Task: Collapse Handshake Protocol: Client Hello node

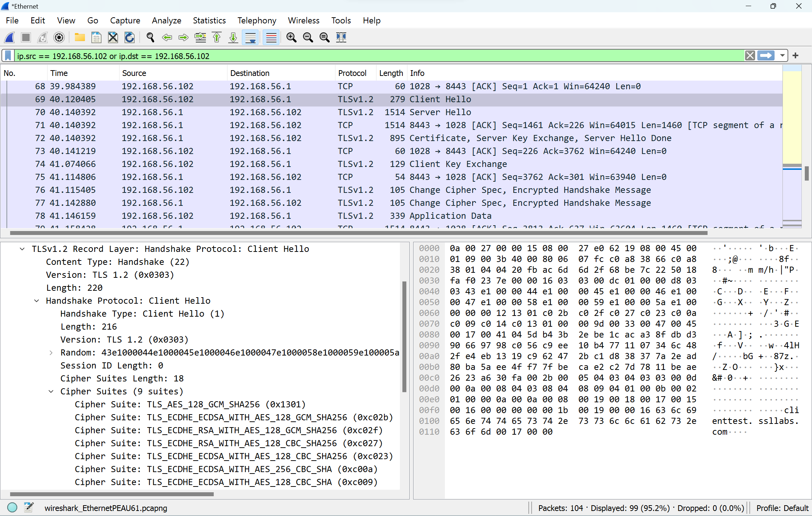Action: pos(37,301)
